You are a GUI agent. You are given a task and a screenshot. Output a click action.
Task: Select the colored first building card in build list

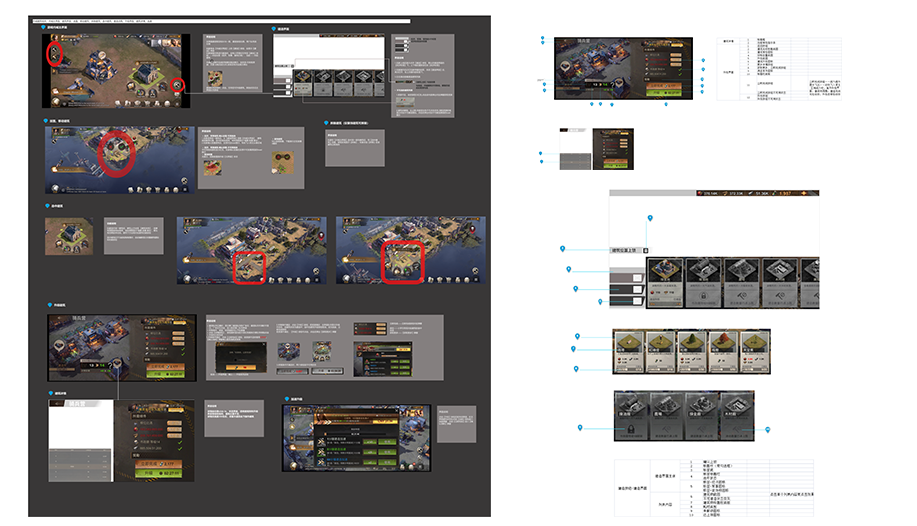pos(665,283)
